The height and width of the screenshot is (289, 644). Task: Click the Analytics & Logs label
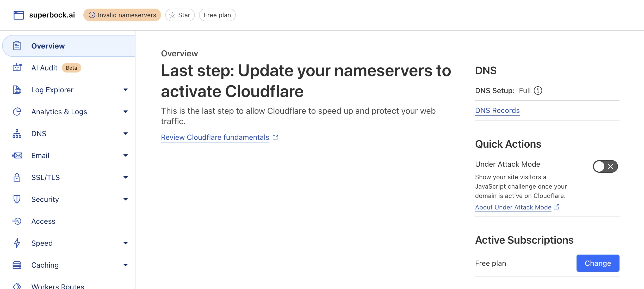[59, 112]
